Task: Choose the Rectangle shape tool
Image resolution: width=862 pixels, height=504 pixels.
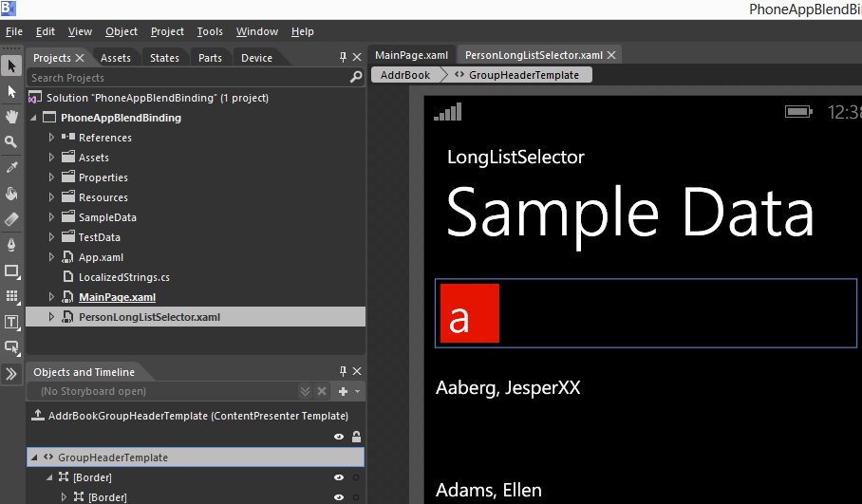Action: [11, 271]
